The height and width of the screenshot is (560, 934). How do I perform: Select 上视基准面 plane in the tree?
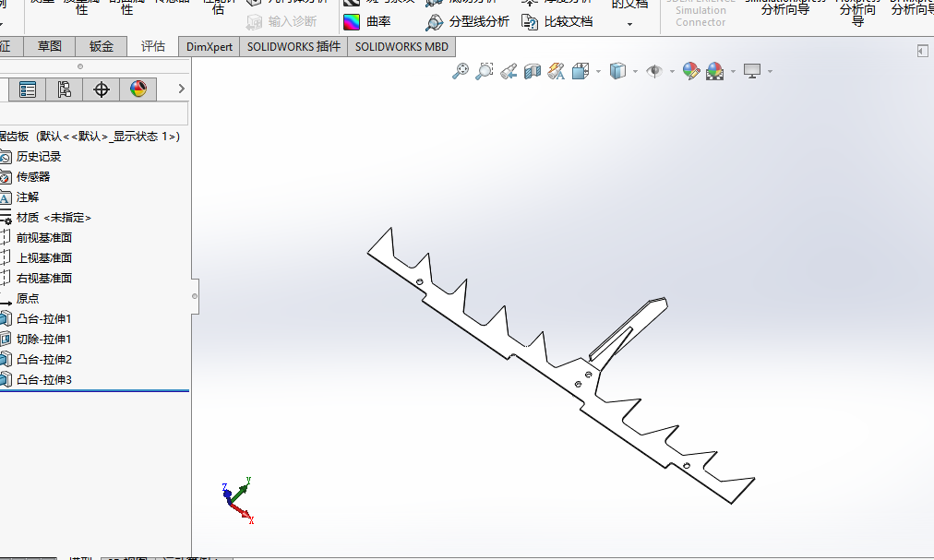(x=44, y=258)
